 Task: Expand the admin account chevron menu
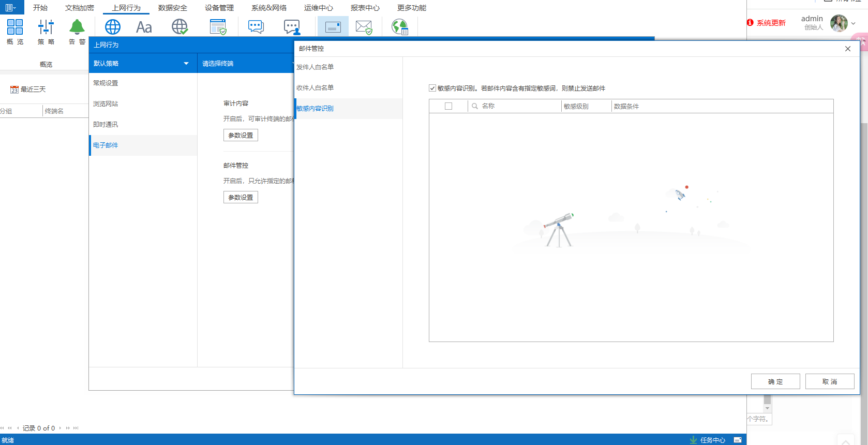click(x=854, y=23)
